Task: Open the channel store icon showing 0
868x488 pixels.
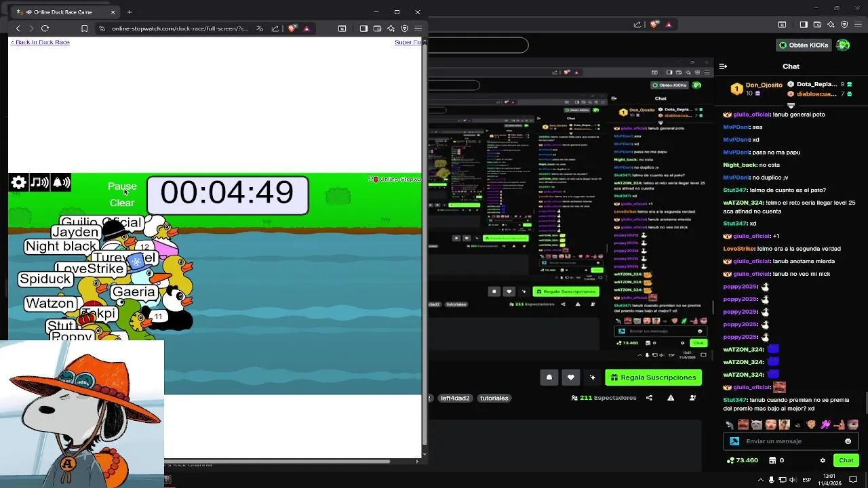Action: tap(776, 460)
